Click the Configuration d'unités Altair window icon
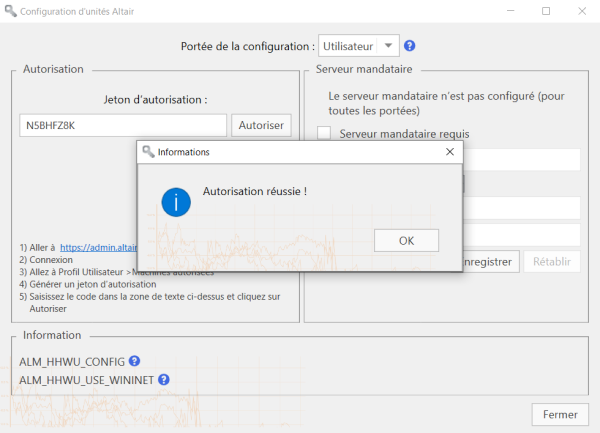 click(x=10, y=11)
